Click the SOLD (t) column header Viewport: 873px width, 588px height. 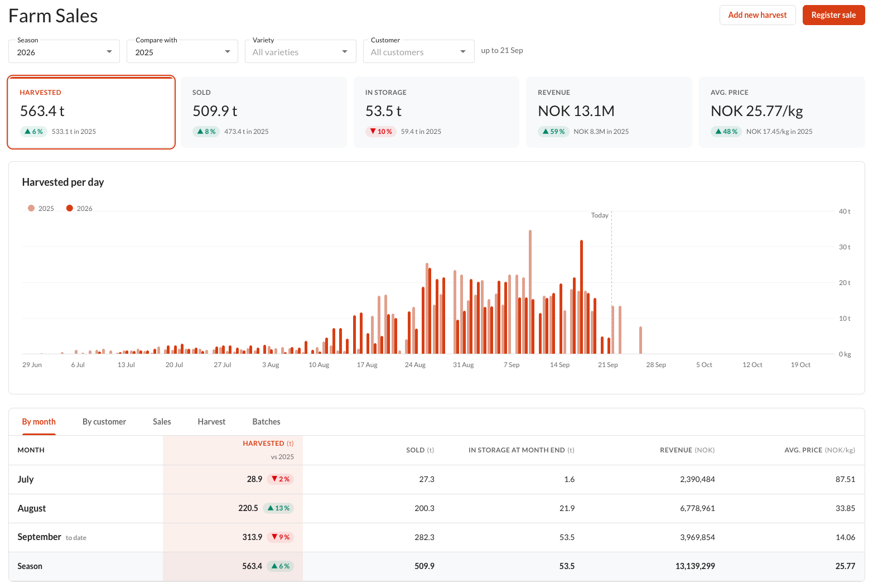420,450
